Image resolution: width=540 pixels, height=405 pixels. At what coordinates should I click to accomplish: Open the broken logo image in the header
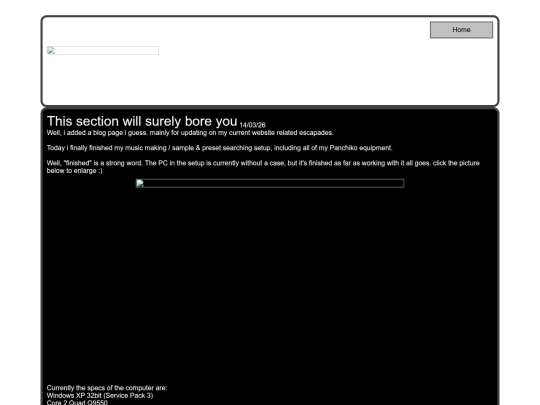(103, 51)
